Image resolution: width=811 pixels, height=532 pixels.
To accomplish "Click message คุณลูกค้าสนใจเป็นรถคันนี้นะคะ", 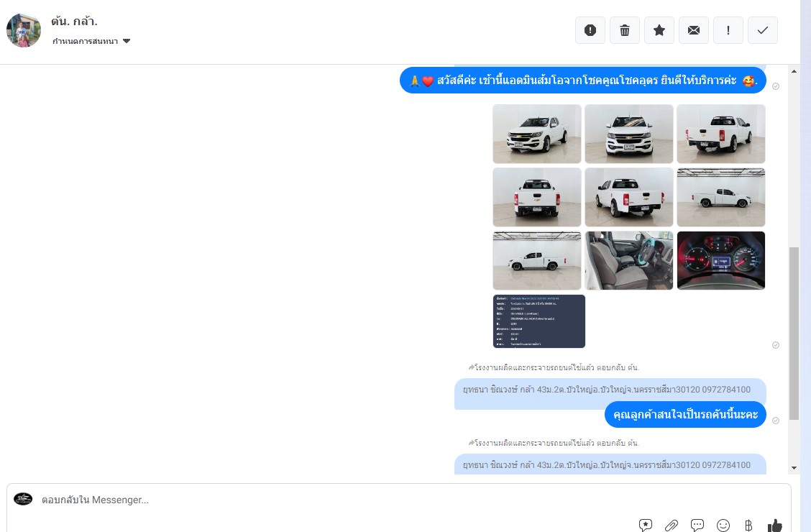I will 685,415.
